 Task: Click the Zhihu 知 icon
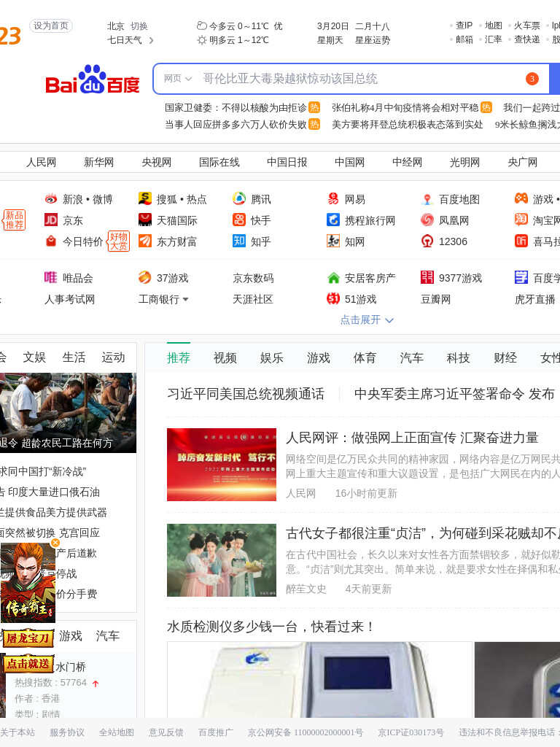pyautogui.click(x=239, y=241)
